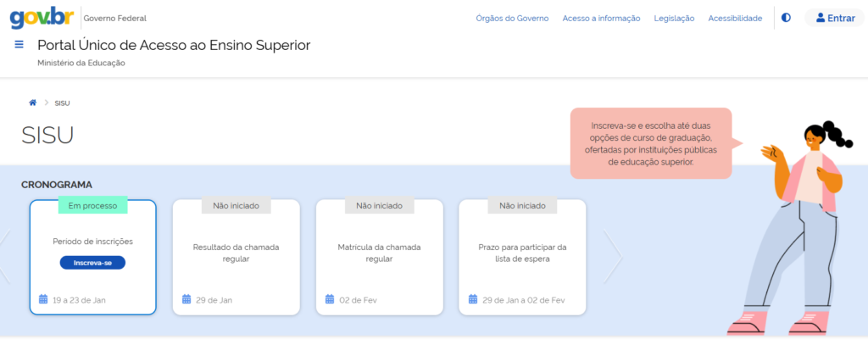Open the hamburger navigation menu
The width and height of the screenshot is (868, 345).
[x=19, y=44]
